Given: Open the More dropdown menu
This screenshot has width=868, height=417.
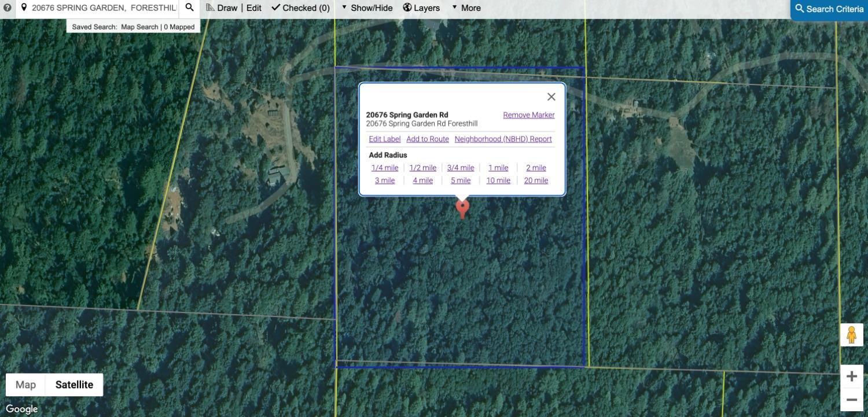Looking at the screenshot, I should [466, 8].
